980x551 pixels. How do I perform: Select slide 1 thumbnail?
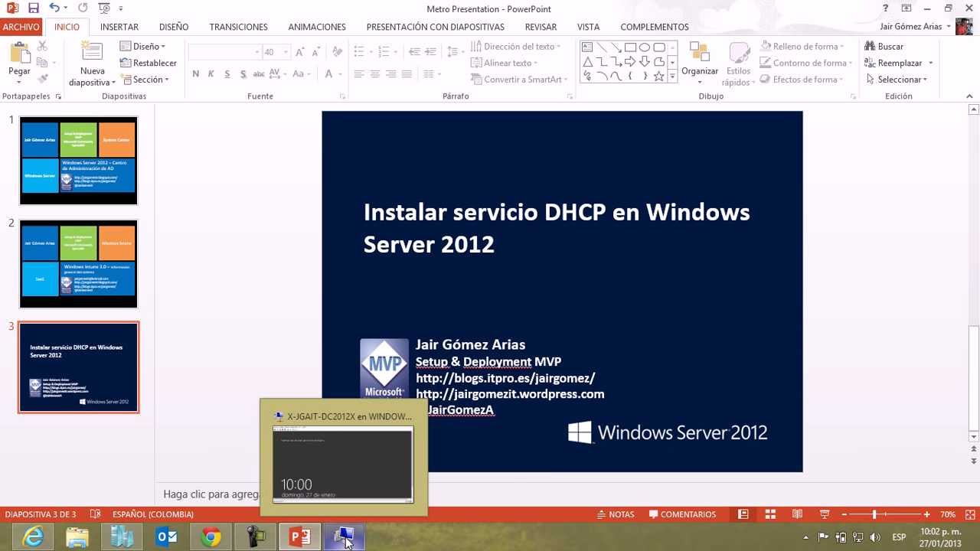78,161
